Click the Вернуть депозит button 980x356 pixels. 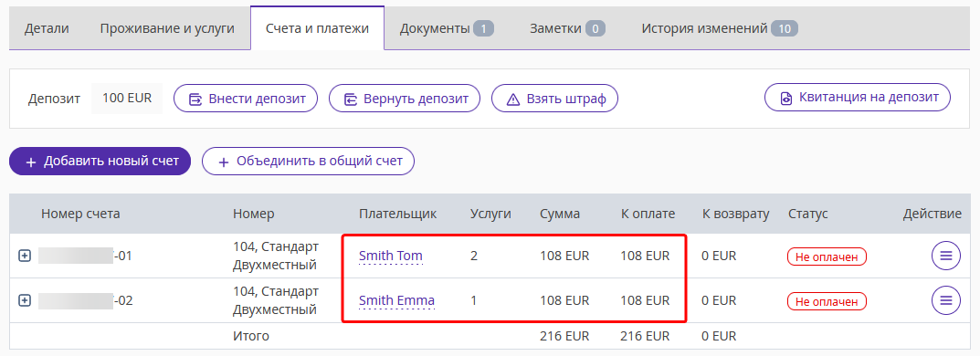point(405,99)
